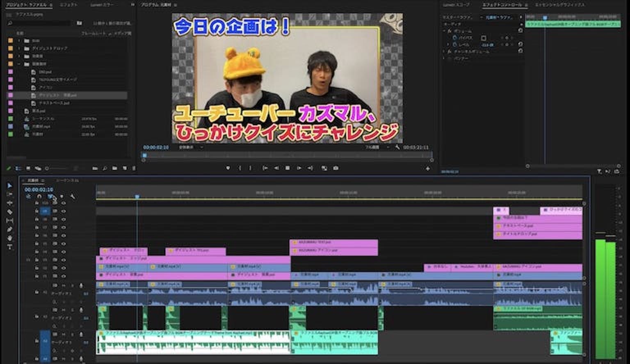Select the Selection tool arrow
Image resolution: width=630 pixels, height=364 pixels.
pyautogui.click(x=9, y=186)
